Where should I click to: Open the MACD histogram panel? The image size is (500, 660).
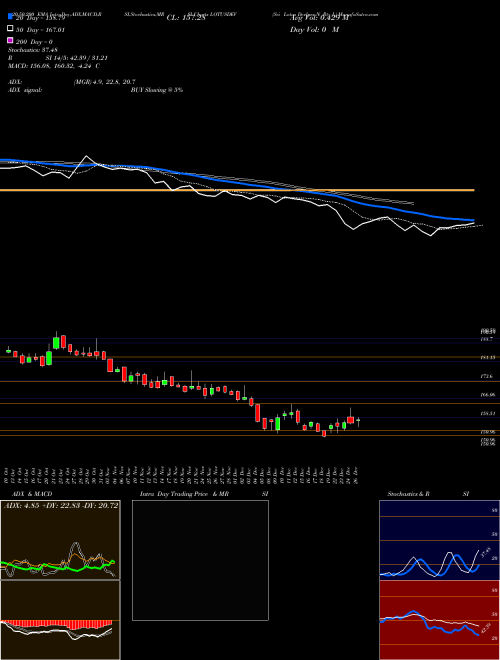60,620
